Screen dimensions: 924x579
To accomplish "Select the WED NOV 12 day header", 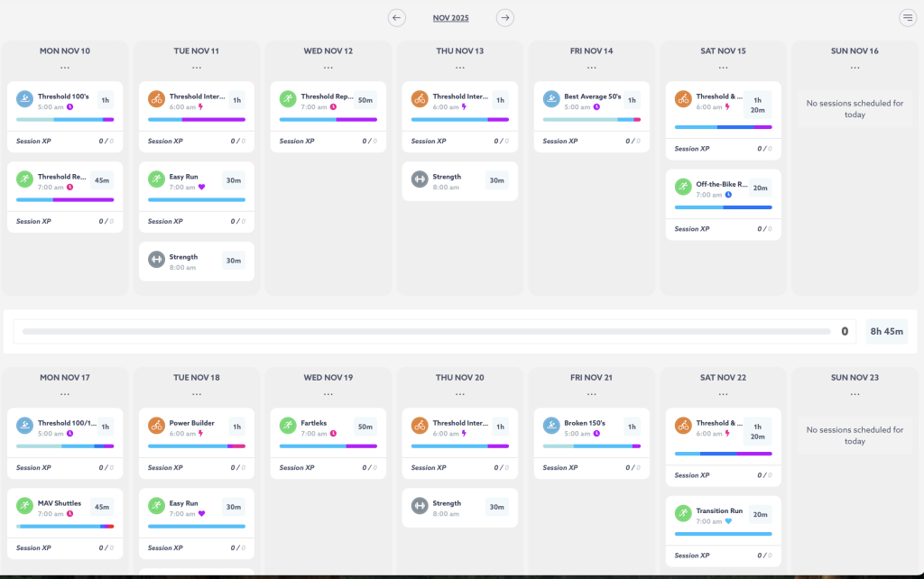I will [328, 51].
